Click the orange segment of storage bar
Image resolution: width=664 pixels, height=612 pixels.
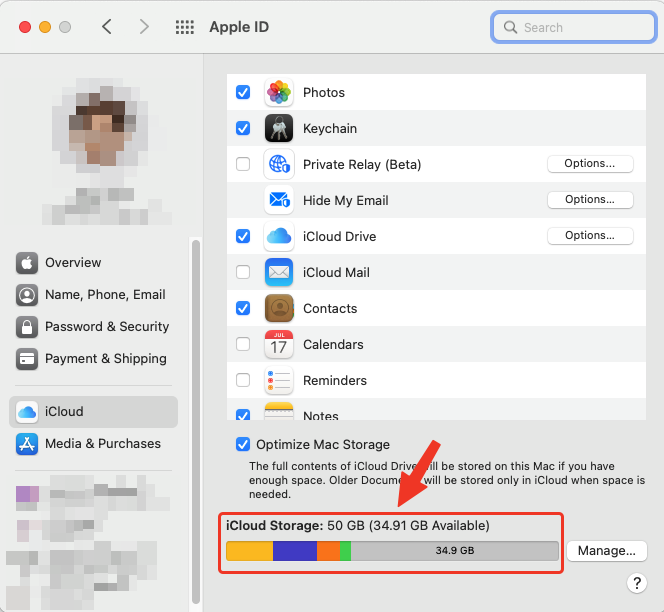[328, 551]
